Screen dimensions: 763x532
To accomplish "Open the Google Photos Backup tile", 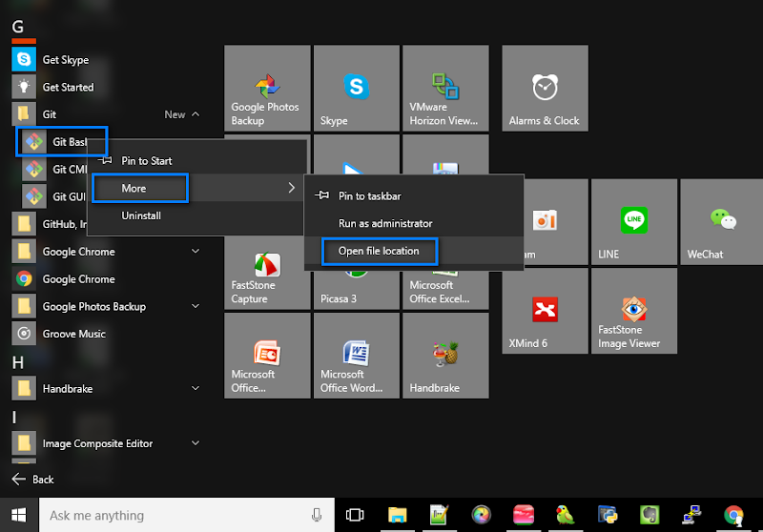I will pyautogui.click(x=267, y=89).
